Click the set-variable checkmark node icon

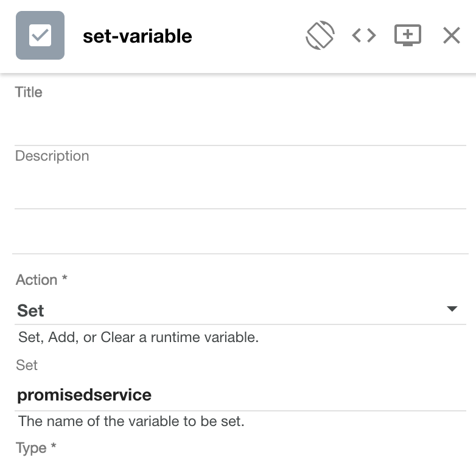coord(40,35)
